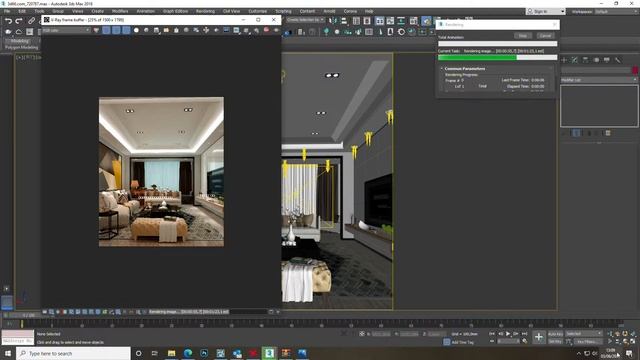Open the Modifiers menu
This screenshot has width=640, height=360.
[120, 11]
